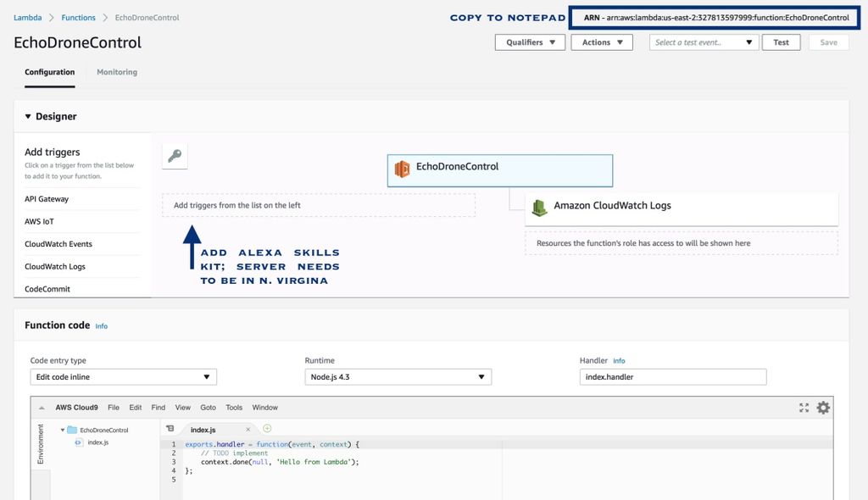Click the Test button

pyautogui.click(x=781, y=42)
